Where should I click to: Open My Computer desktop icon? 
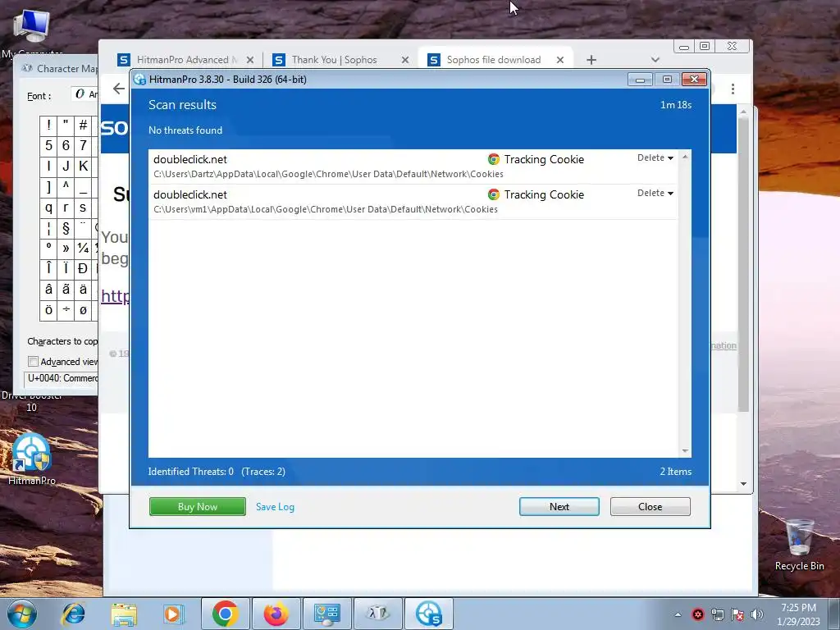coord(32,32)
